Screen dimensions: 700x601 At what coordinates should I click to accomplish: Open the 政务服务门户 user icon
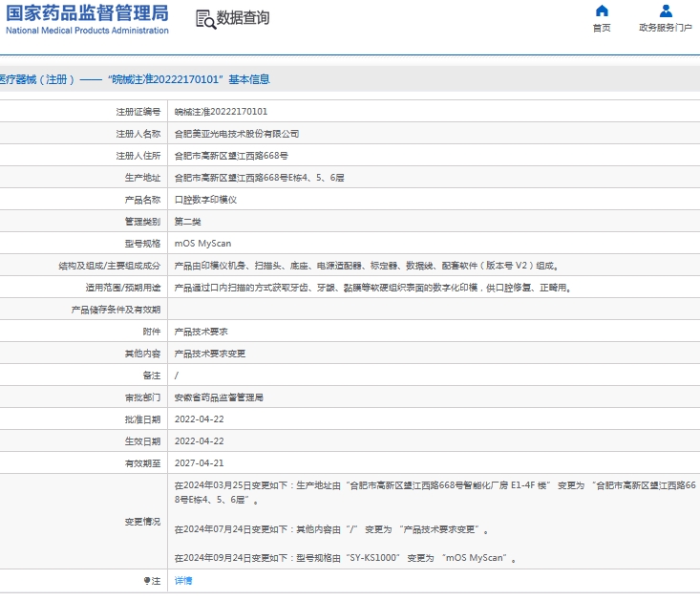click(666, 11)
